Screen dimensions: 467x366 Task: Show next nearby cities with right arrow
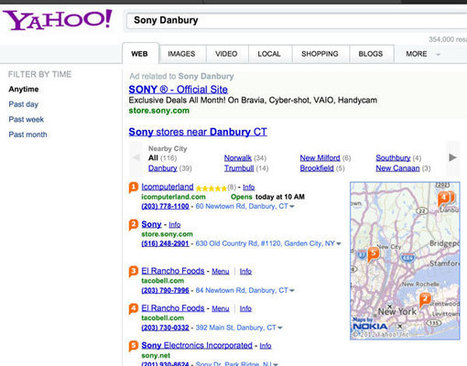453,158
